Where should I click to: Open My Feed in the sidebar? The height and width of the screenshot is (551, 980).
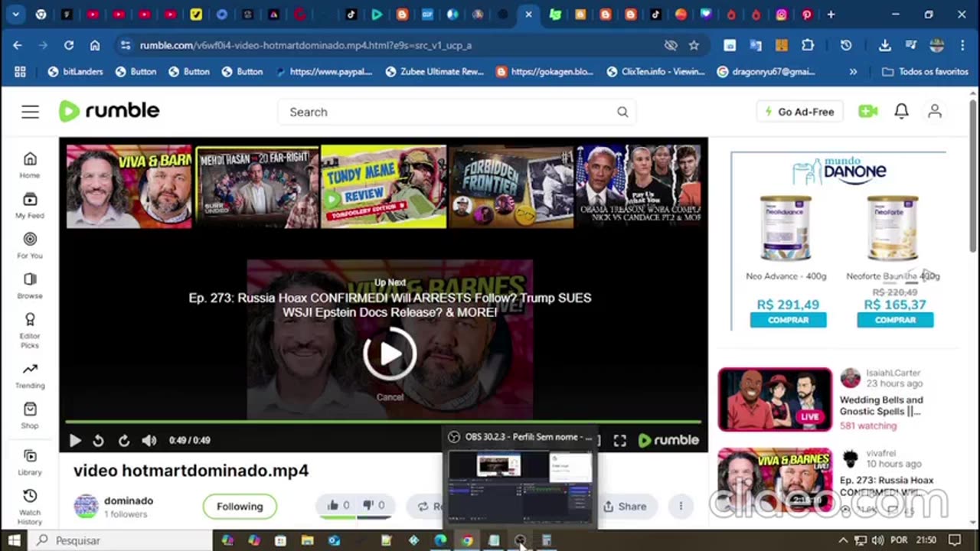pyautogui.click(x=30, y=205)
